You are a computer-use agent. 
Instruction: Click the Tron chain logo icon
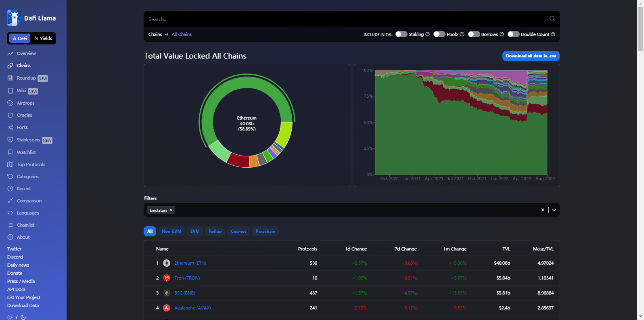click(x=167, y=278)
